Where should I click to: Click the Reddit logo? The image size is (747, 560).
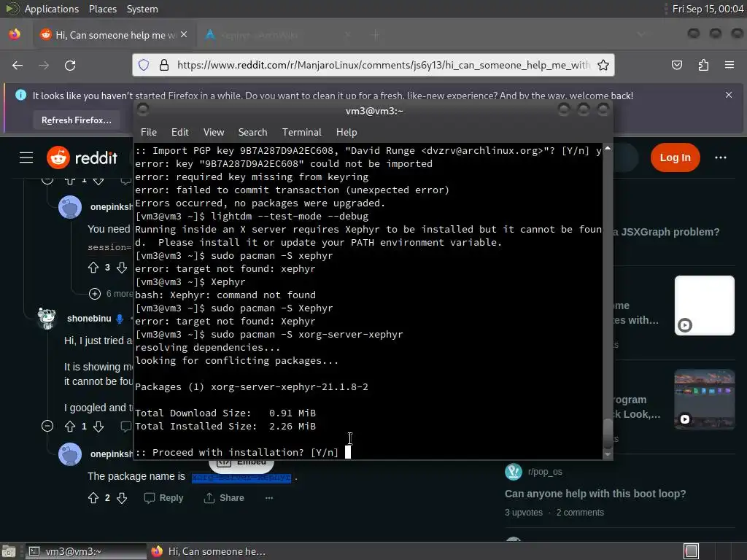click(x=82, y=157)
